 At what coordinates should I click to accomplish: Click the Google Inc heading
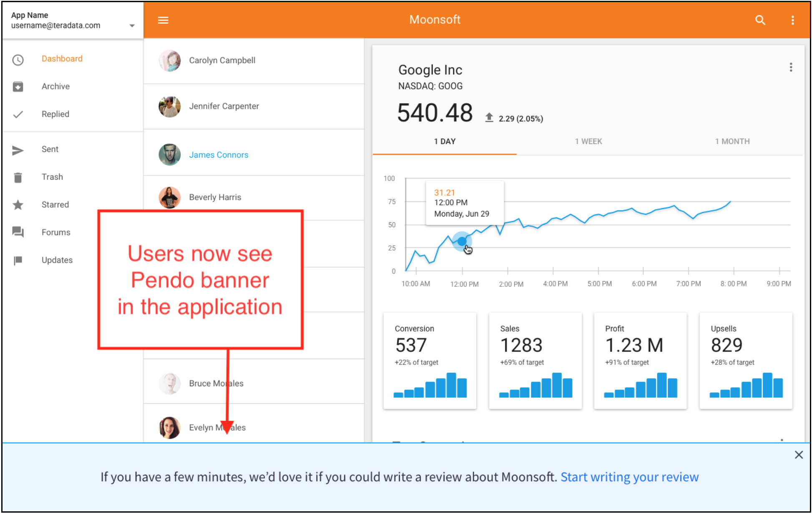pos(430,70)
